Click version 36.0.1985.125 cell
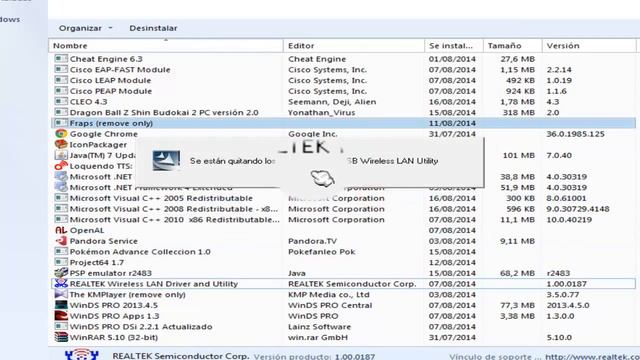Image resolution: width=640 pixels, height=360 pixels. 576,133
